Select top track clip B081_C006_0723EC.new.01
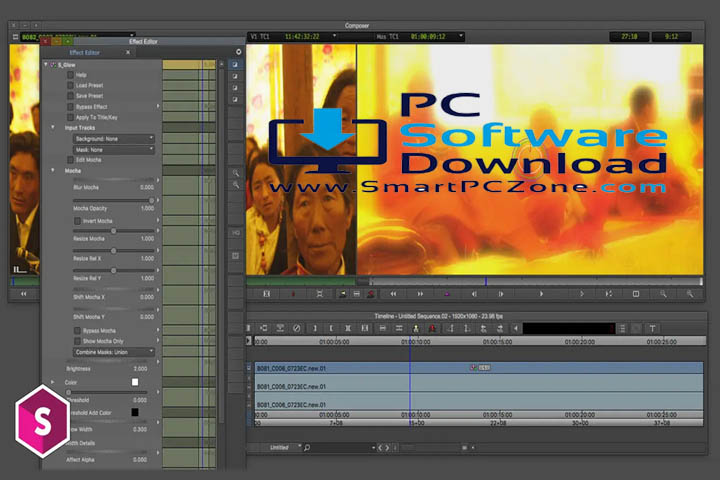Viewport: 720px width, 480px height. pos(478,368)
